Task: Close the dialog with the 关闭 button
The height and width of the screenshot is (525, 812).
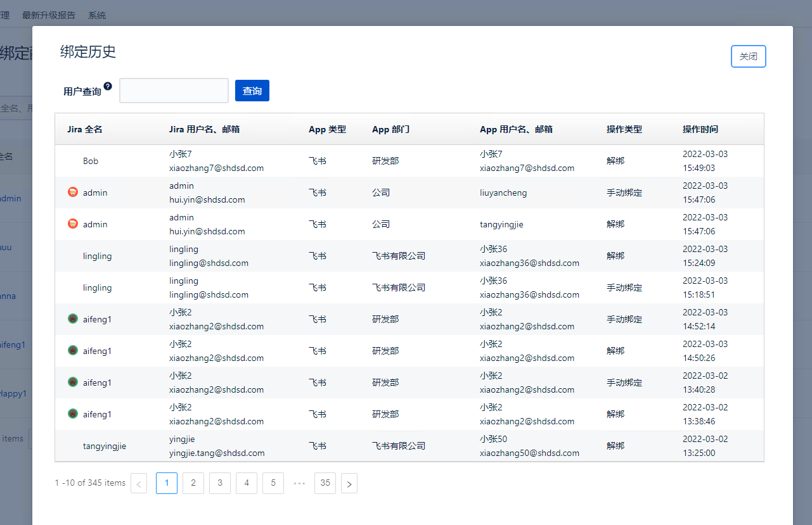Action: (748, 56)
